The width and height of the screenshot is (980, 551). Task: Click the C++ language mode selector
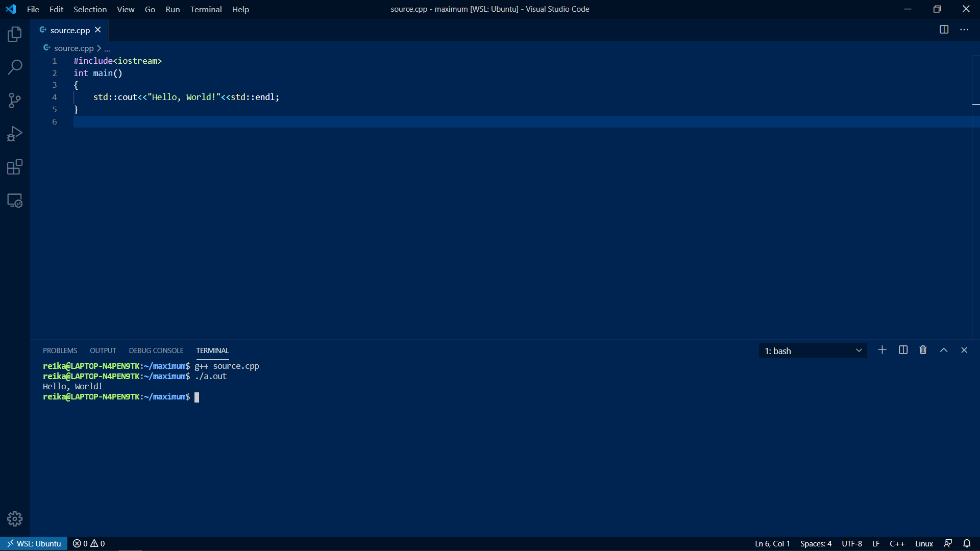pos(897,543)
